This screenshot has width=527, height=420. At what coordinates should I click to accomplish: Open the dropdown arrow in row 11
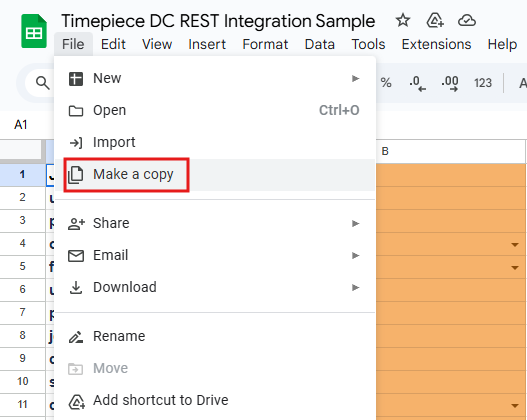[x=515, y=406]
